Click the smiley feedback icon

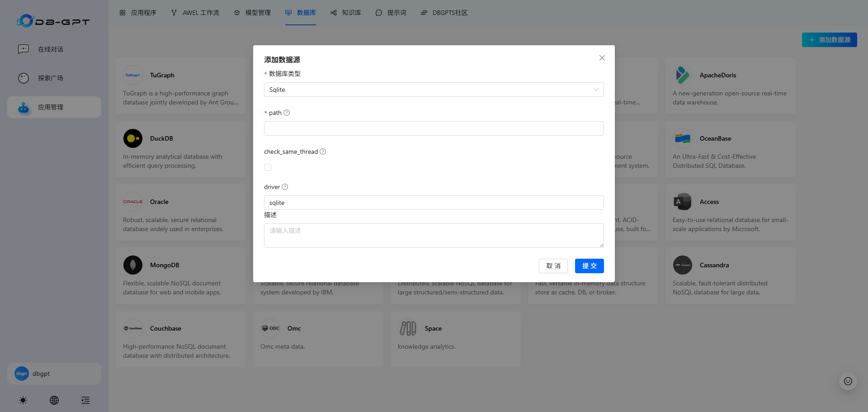click(848, 381)
